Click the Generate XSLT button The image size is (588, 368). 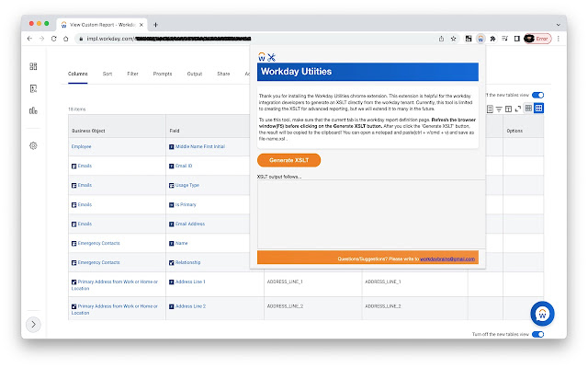pyautogui.click(x=288, y=160)
